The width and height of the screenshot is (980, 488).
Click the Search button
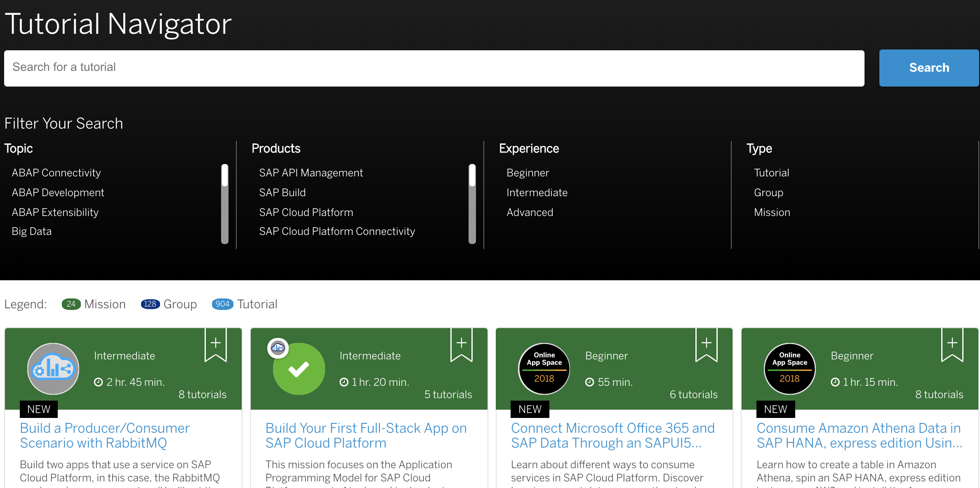coord(929,68)
